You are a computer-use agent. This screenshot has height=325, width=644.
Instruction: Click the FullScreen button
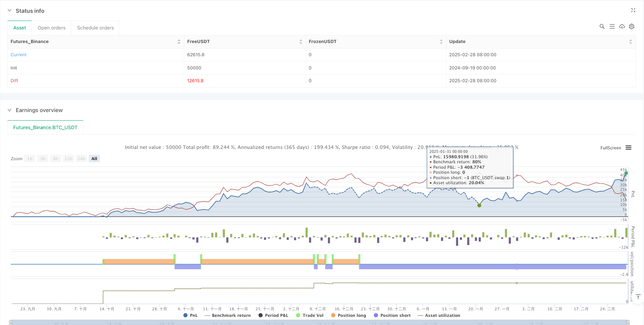[x=610, y=148]
